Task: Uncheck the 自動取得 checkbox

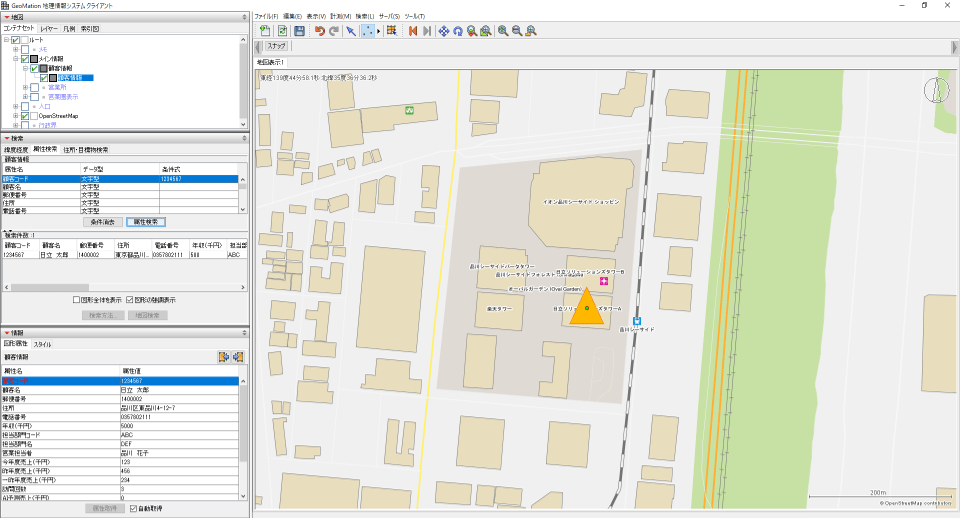Action: [134, 508]
